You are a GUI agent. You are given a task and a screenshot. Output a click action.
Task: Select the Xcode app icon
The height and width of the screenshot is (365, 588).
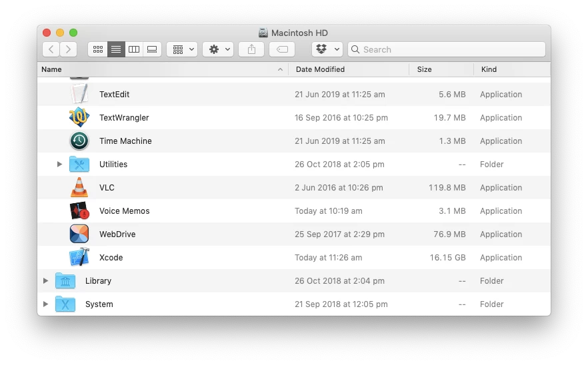pos(79,257)
